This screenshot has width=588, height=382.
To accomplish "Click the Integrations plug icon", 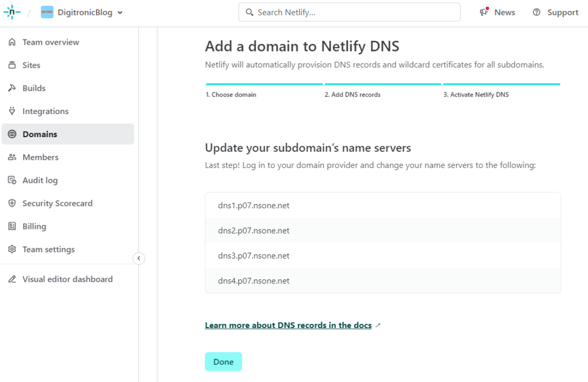I will pos(12,111).
